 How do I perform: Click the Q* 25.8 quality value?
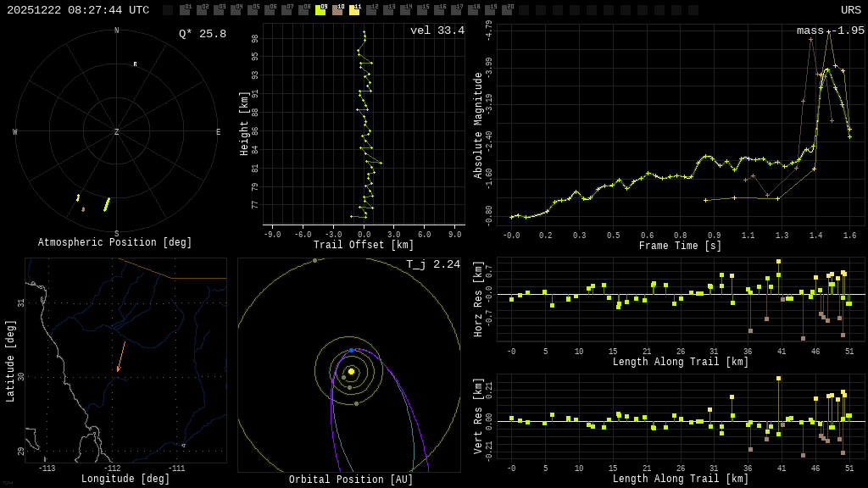coord(202,34)
